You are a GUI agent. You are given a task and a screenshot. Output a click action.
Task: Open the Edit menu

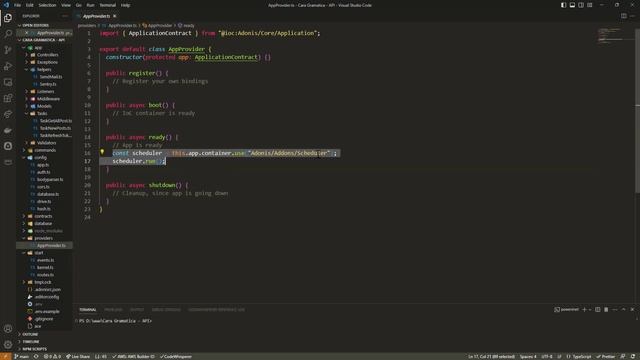tap(30, 5)
